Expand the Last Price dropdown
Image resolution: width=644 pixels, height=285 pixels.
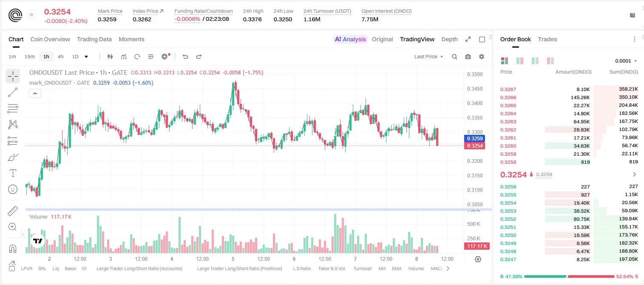coord(428,57)
